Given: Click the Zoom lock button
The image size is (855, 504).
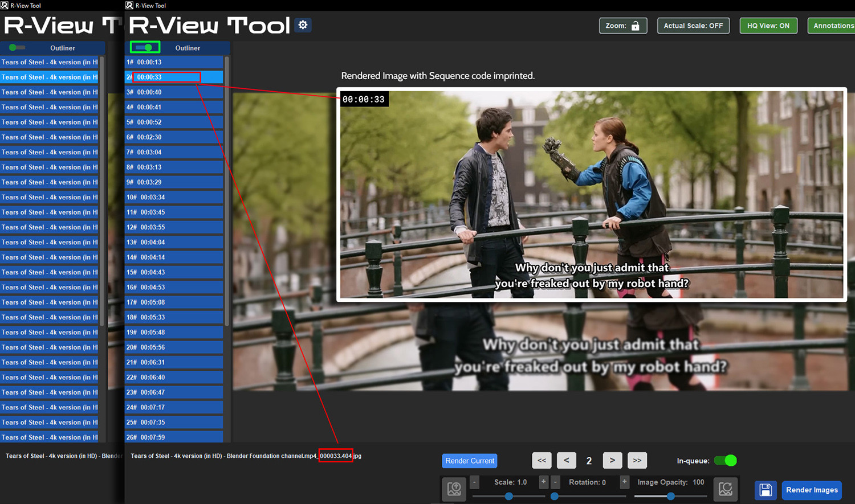Looking at the screenshot, I should point(623,26).
